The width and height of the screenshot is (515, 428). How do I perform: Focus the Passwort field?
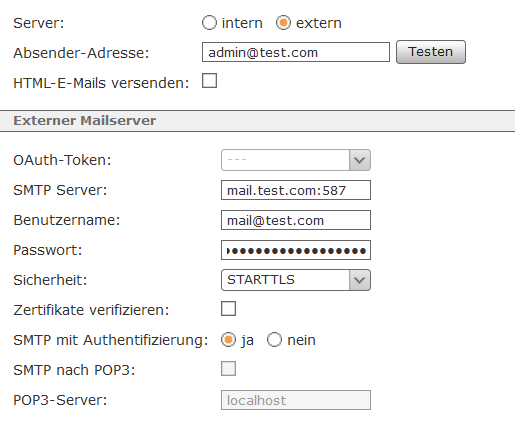296,250
